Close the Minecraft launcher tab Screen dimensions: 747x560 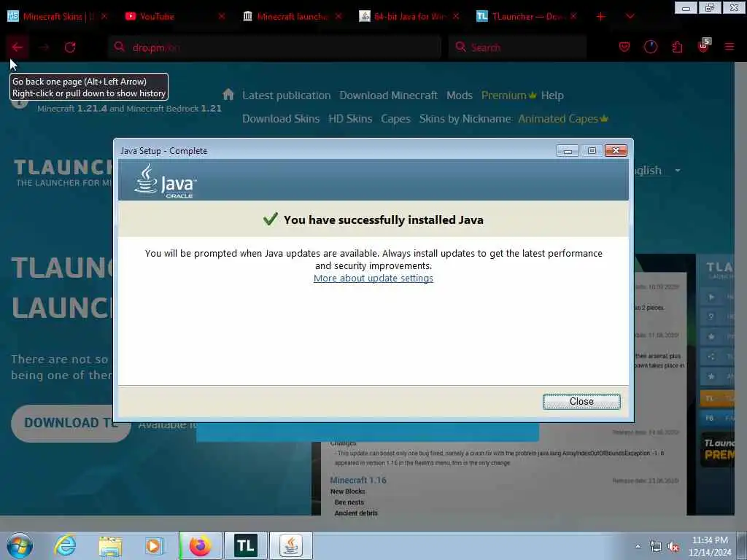(x=338, y=16)
